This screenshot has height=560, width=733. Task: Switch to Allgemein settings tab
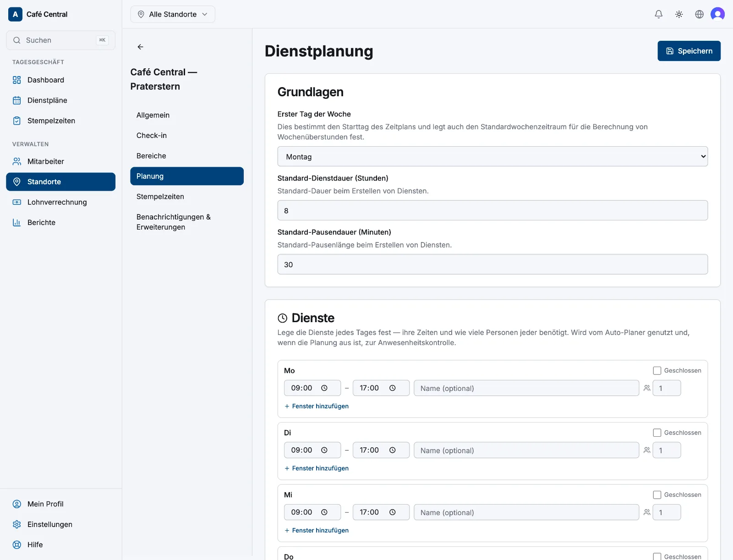[x=187, y=115]
